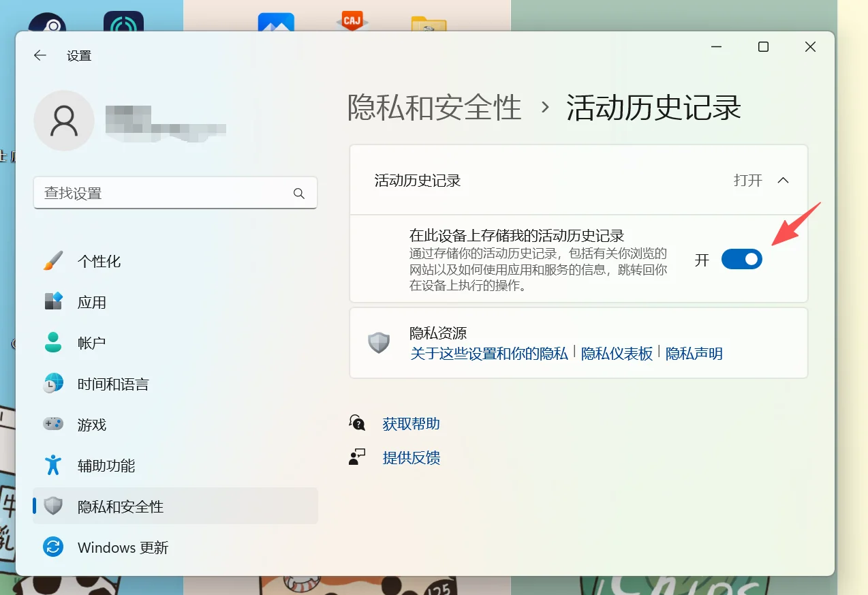Open 隐私仪表板 link
Screen dimensions: 868x595
(x=617, y=354)
